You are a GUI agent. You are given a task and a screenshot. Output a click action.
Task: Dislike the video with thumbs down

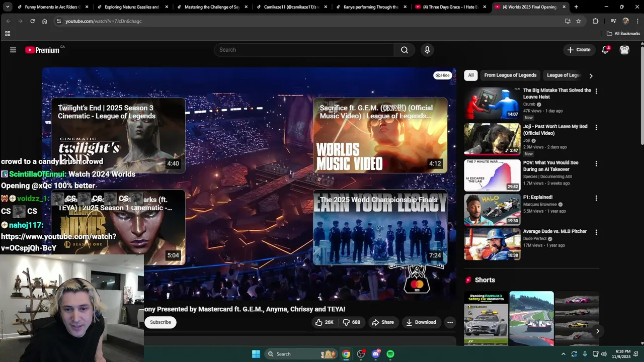click(352, 322)
